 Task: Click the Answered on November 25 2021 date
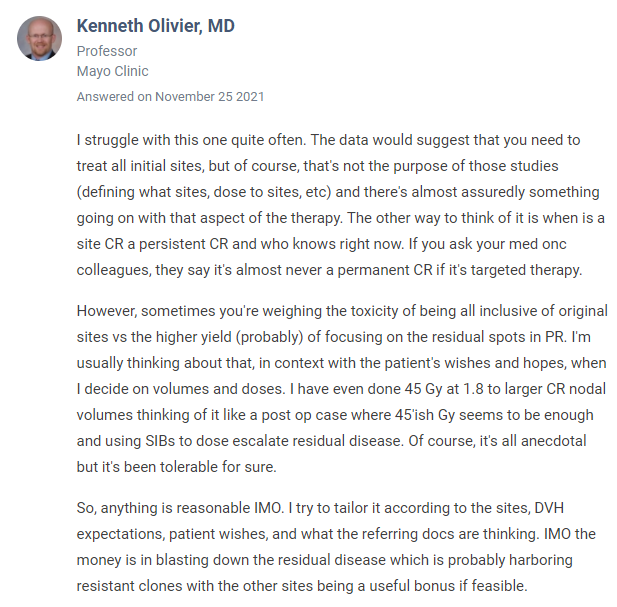click(x=170, y=97)
